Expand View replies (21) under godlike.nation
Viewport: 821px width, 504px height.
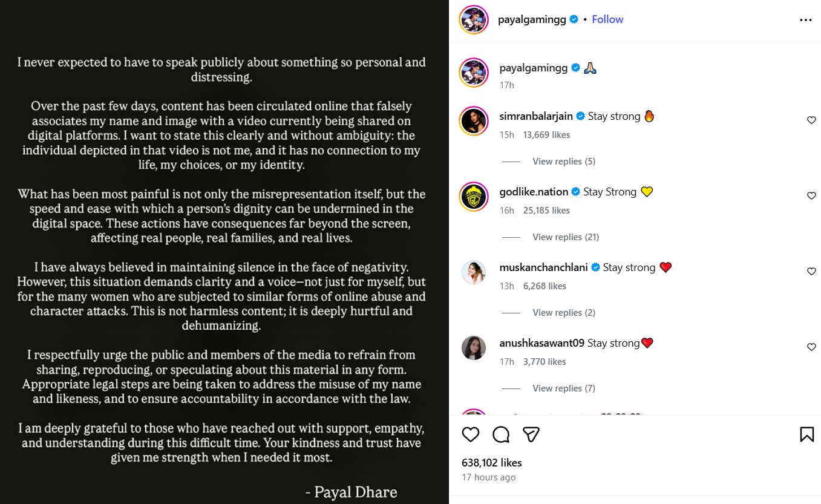(x=566, y=237)
